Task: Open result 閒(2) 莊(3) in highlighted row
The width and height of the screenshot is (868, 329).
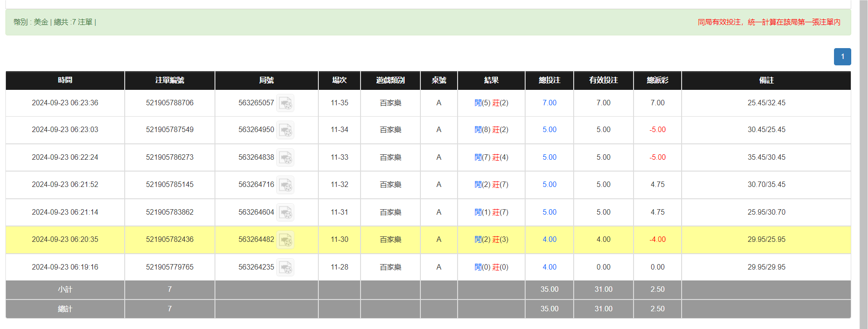Action: pyautogui.click(x=491, y=240)
